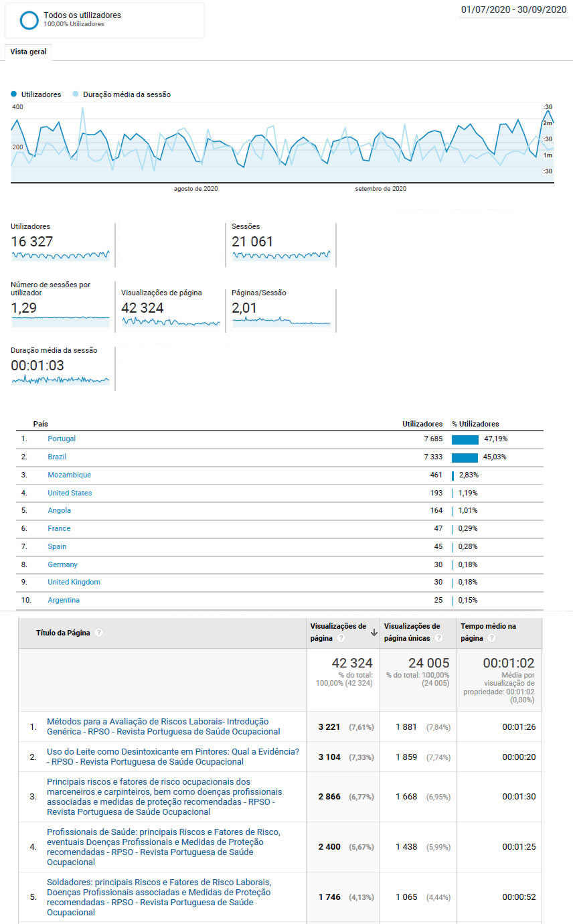Click the sort arrow in Visualizações de página column
This screenshot has height=924, width=573.
pos(374,633)
